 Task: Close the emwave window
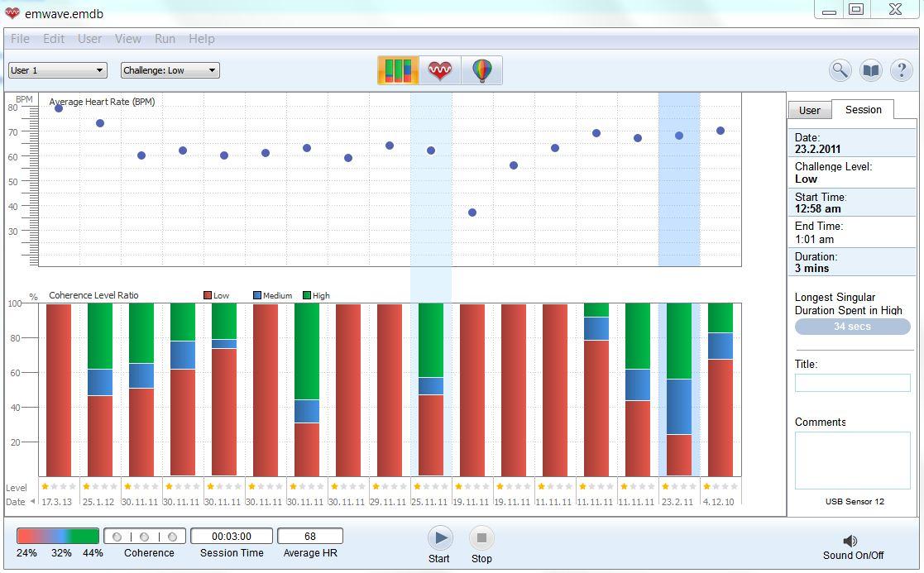point(895,9)
